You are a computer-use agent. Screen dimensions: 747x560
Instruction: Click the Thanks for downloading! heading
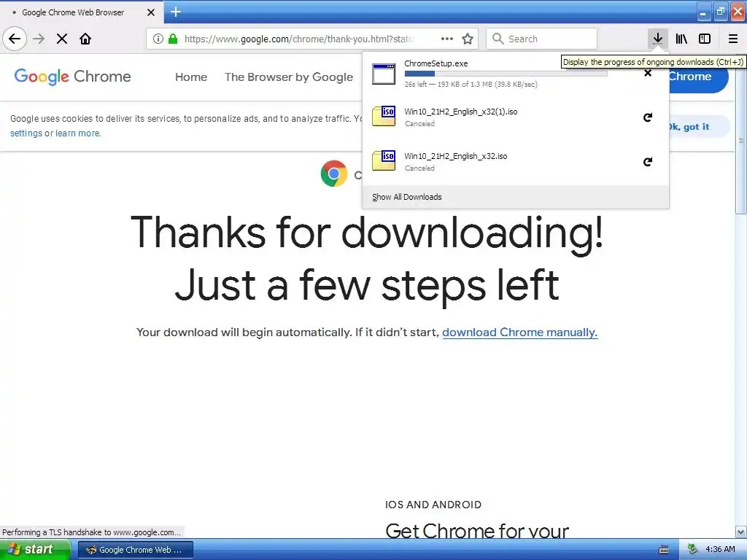(x=367, y=233)
